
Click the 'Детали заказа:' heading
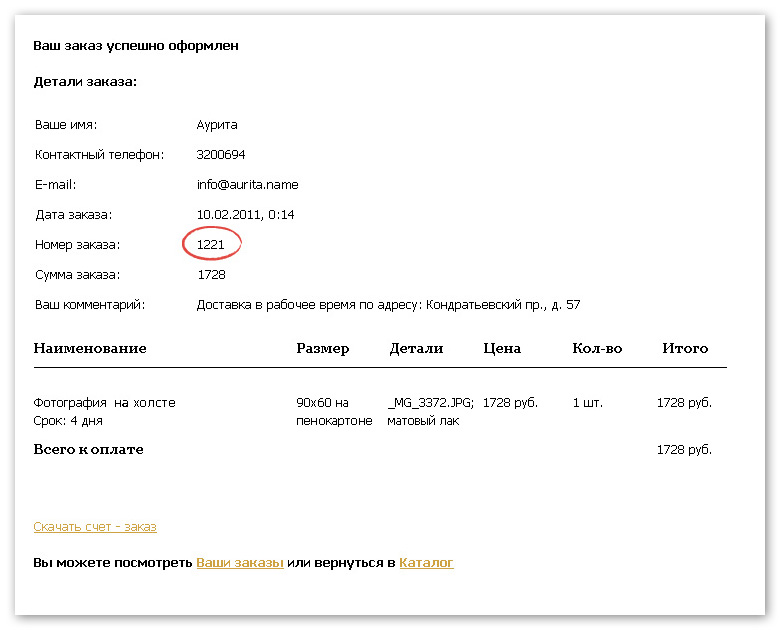tap(85, 82)
